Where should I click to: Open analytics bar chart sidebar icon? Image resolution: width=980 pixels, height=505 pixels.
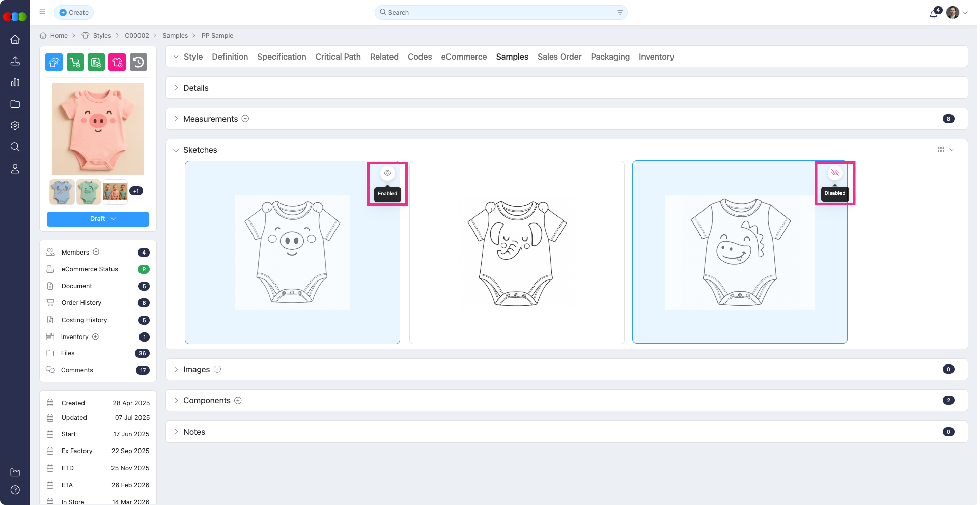pyautogui.click(x=15, y=82)
